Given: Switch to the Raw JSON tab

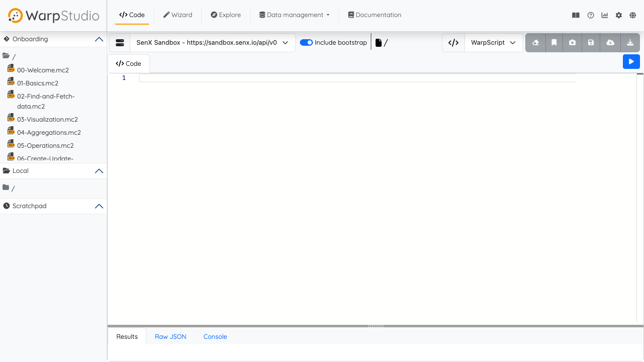Looking at the screenshot, I should click(x=171, y=337).
